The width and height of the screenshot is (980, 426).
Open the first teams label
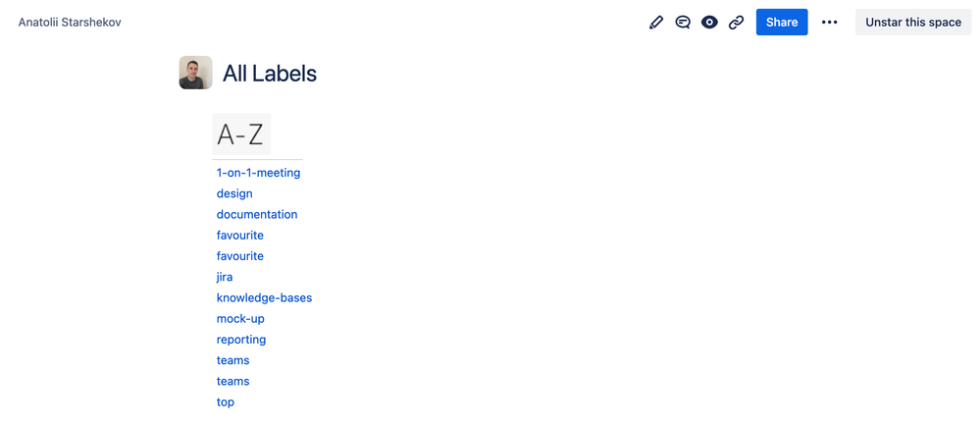click(232, 360)
